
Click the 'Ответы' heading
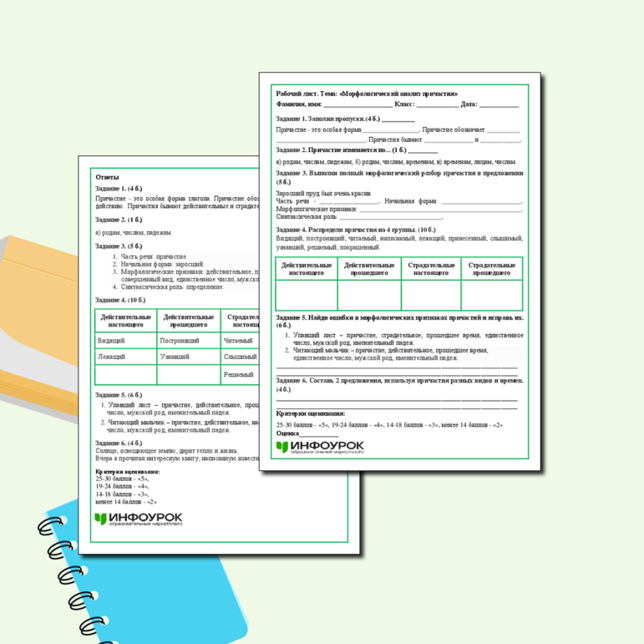[x=107, y=177]
